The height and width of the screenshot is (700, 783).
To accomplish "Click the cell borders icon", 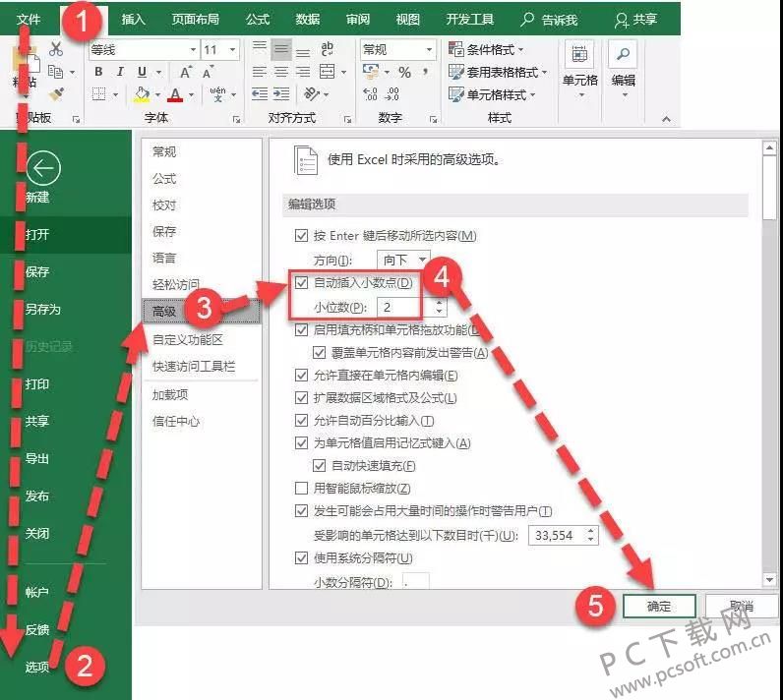I will pos(99,94).
